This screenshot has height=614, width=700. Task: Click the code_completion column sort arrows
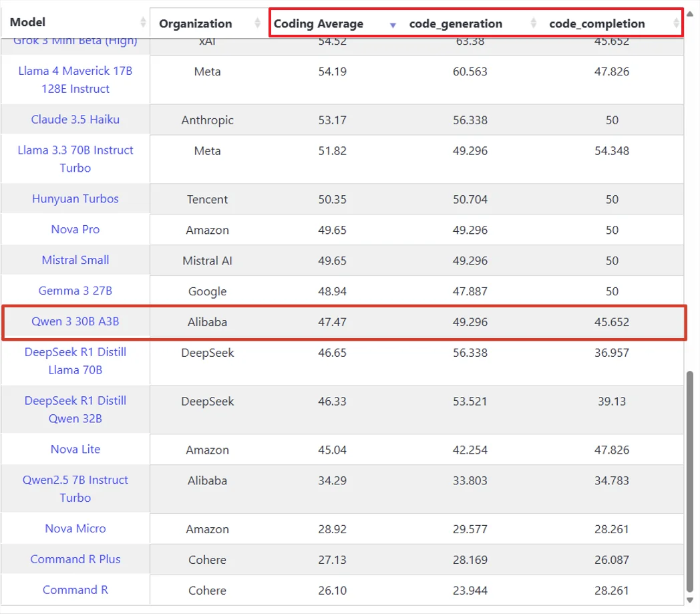click(x=676, y=23)
